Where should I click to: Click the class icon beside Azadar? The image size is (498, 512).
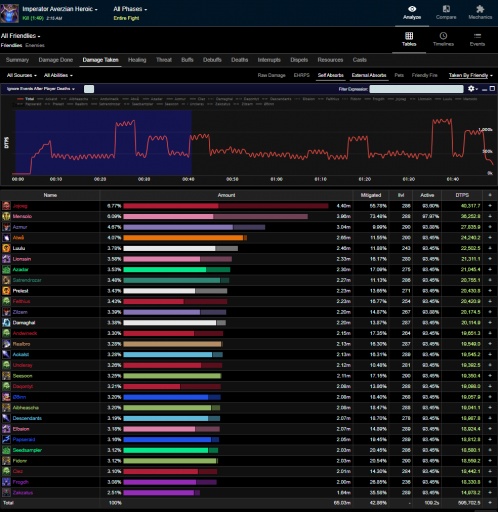(x=6, y=269)
